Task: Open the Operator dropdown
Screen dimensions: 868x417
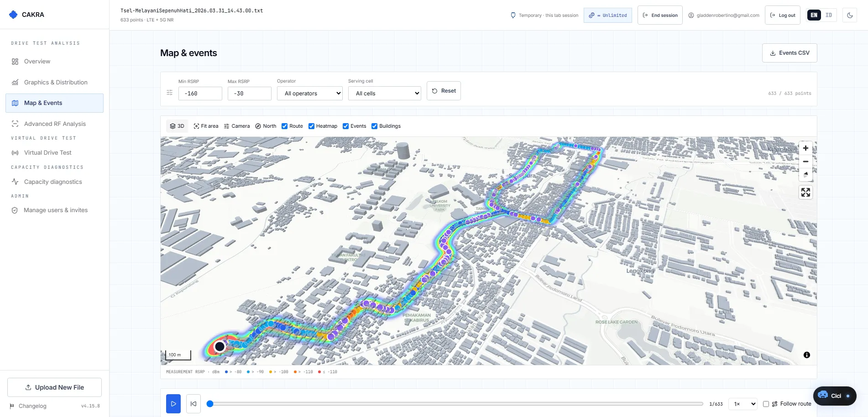Action: click(310, 94)
